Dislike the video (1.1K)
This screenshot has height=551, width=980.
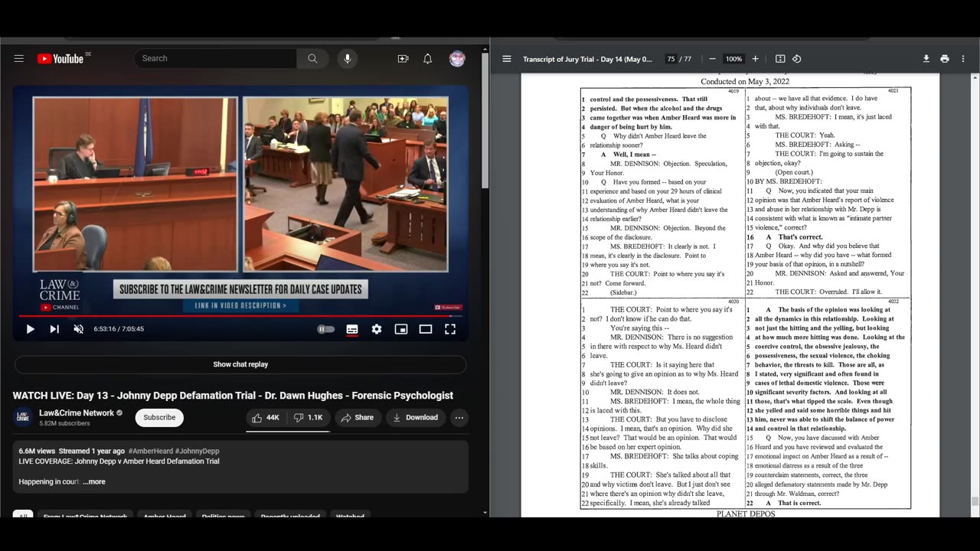click(x=309, y=417)
